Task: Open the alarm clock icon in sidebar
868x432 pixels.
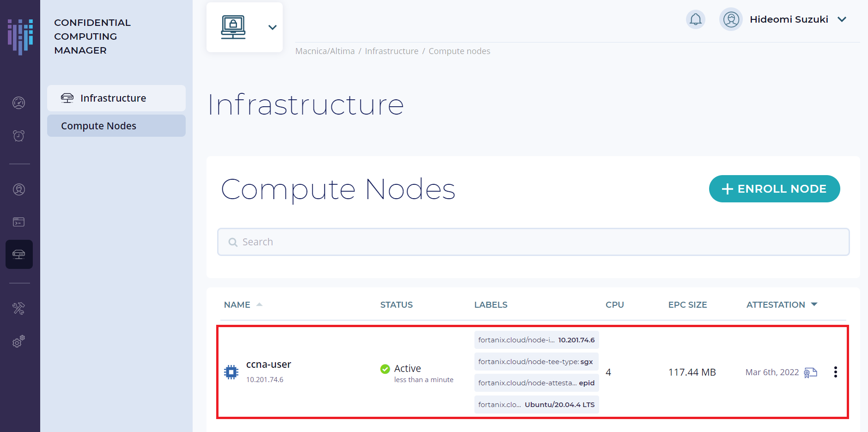Action: [x=19, y=136]
